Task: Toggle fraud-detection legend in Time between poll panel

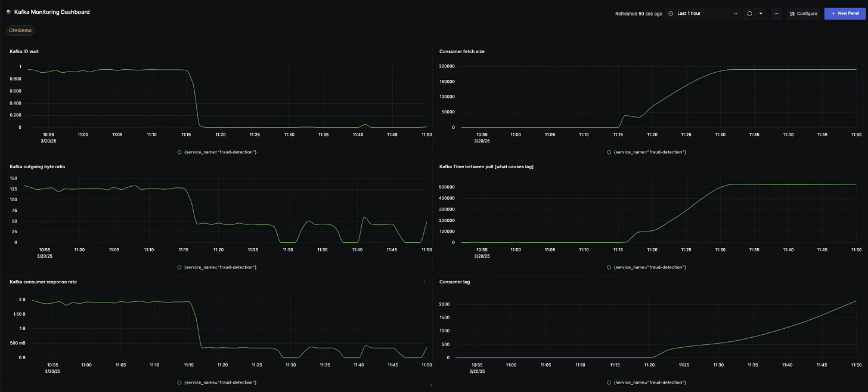Action: [647, 267]
